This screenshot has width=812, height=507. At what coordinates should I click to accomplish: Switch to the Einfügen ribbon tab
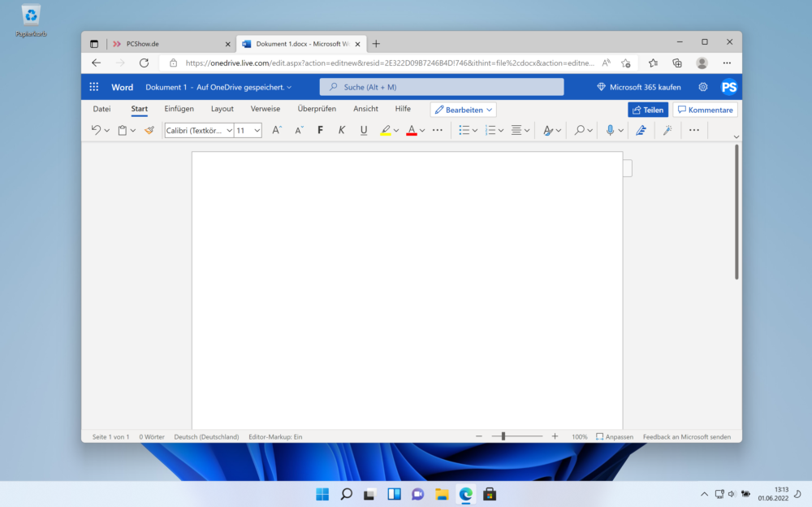pos(179,109)
